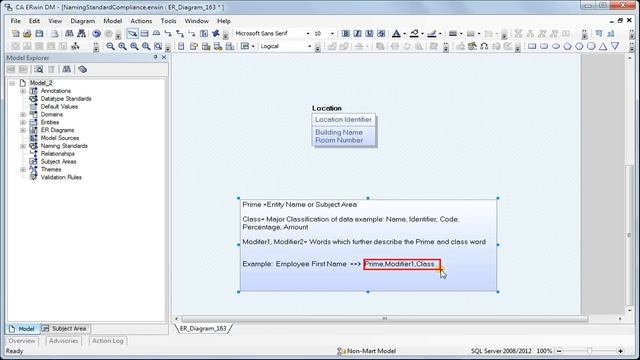This screenshot has height=360, width=640.
Task: Click the eraser-like icon in Model Explorer toolbar
Action: (82, 69)
